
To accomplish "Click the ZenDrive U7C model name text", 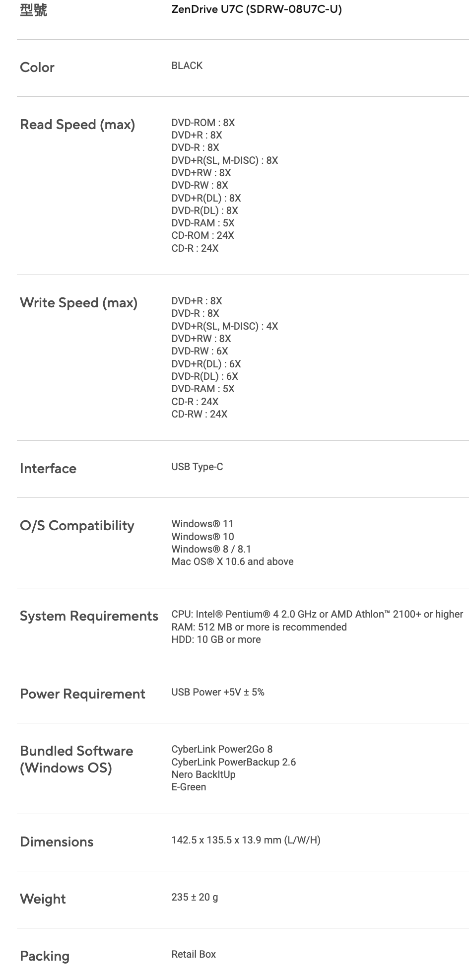I will tap(256, 9).
